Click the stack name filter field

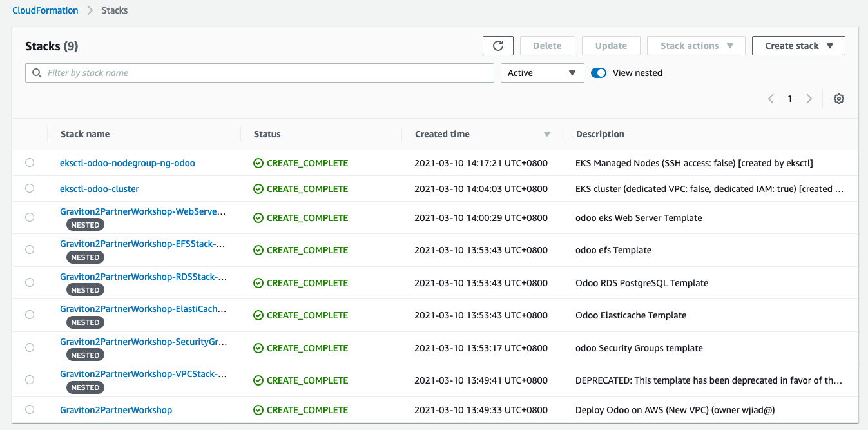258,72
